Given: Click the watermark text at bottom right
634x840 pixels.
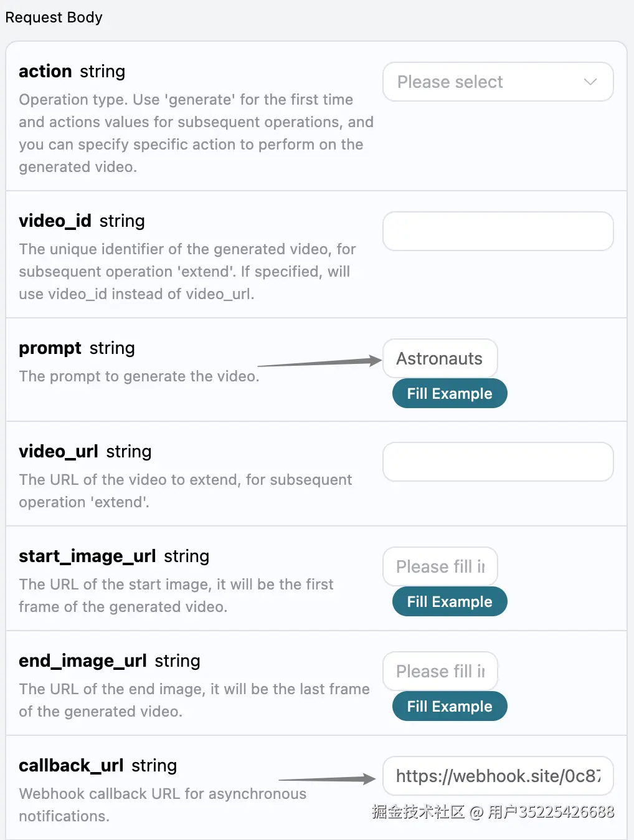Looking at the screenshot, I should click(x=493, y=811).
